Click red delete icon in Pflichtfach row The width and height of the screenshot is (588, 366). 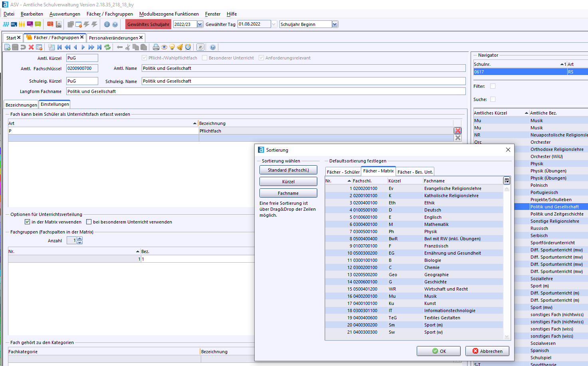tap(458, 131)
